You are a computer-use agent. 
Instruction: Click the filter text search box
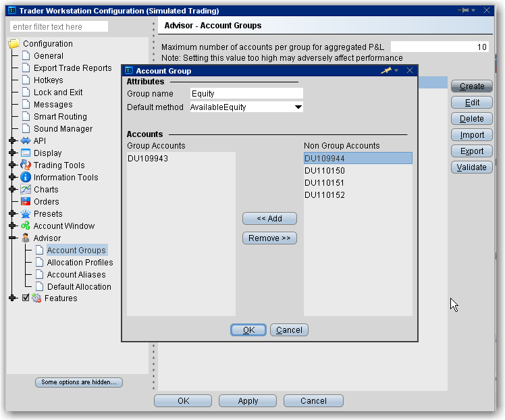(59, 27)
